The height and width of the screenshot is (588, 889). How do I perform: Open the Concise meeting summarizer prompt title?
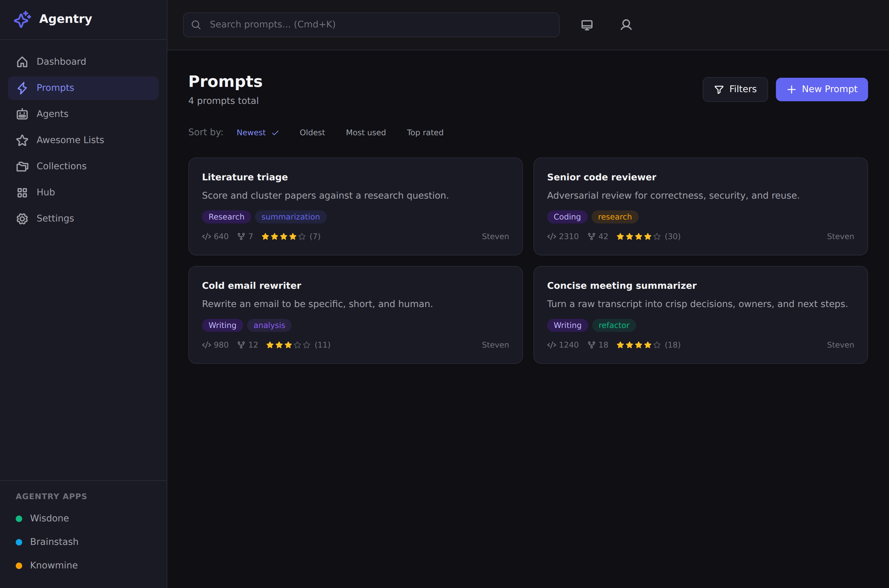pyautogui.click(x=622, y=286)
